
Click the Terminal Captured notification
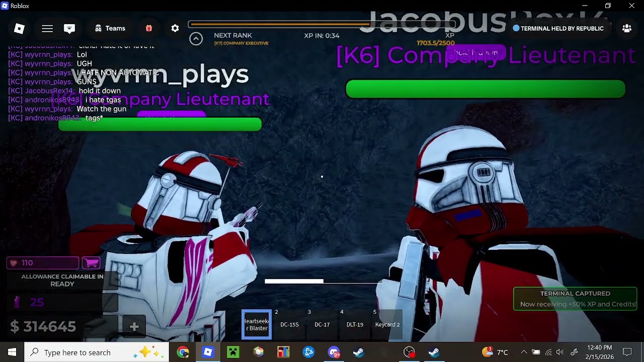[575, 299]
